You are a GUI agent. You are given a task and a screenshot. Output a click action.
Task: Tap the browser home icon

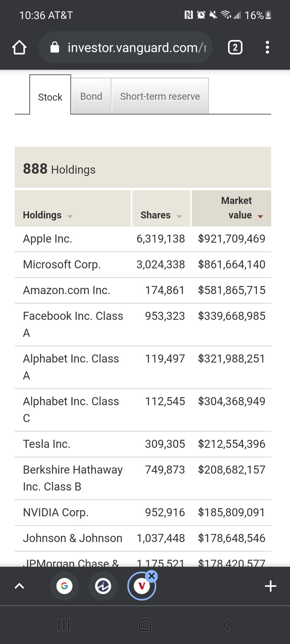coord(19,47)
